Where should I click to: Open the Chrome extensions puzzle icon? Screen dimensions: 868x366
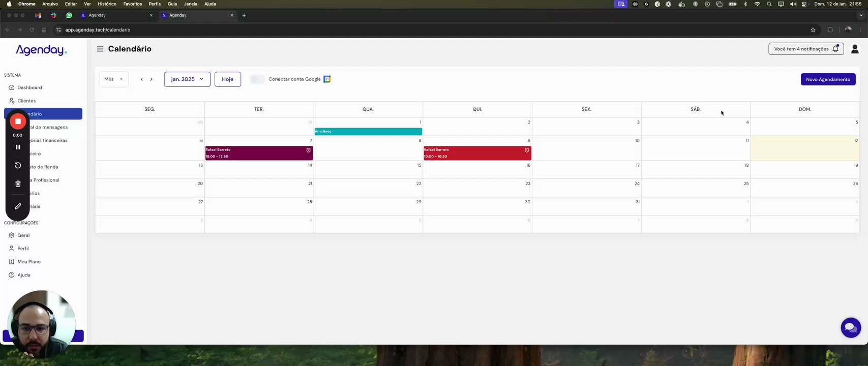pyautogui.click(x=830, y=30)
